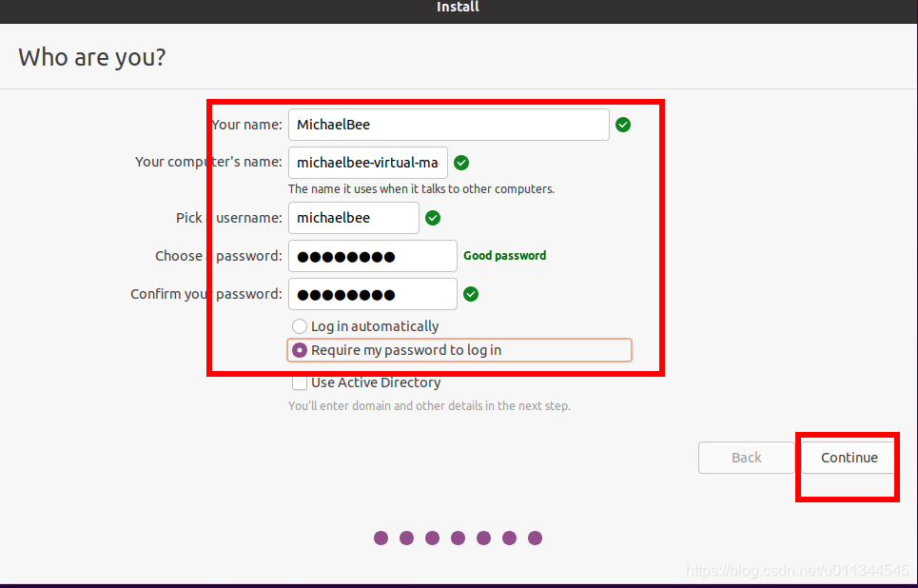Click green checkmark beside computer's name

click(x=461, y=163)
